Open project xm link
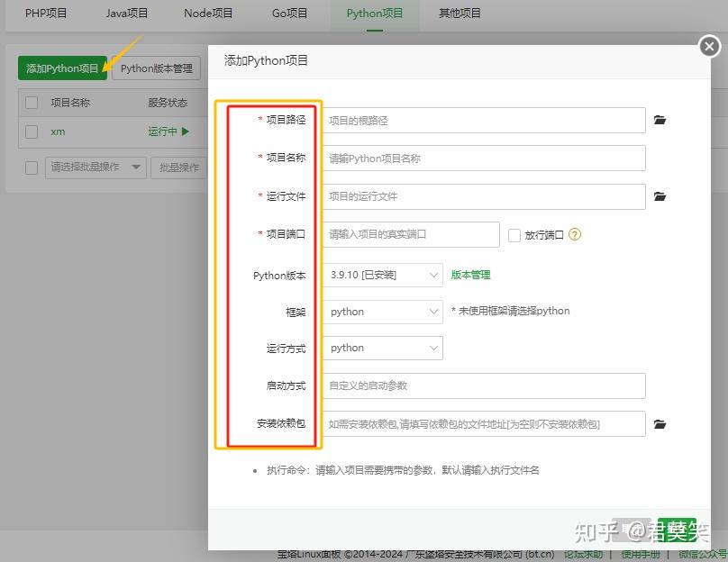The height and width of the screenshot is (562, 728). click(58, 131)
